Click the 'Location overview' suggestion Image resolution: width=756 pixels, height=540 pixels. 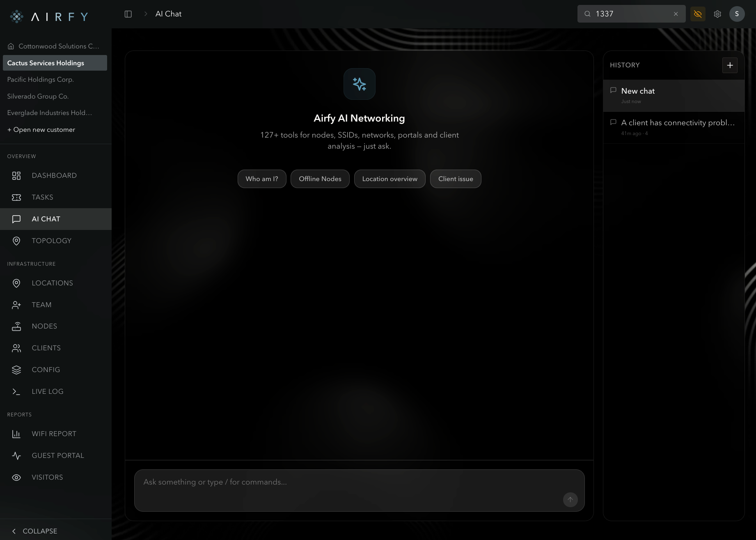(x=390, y=179)
